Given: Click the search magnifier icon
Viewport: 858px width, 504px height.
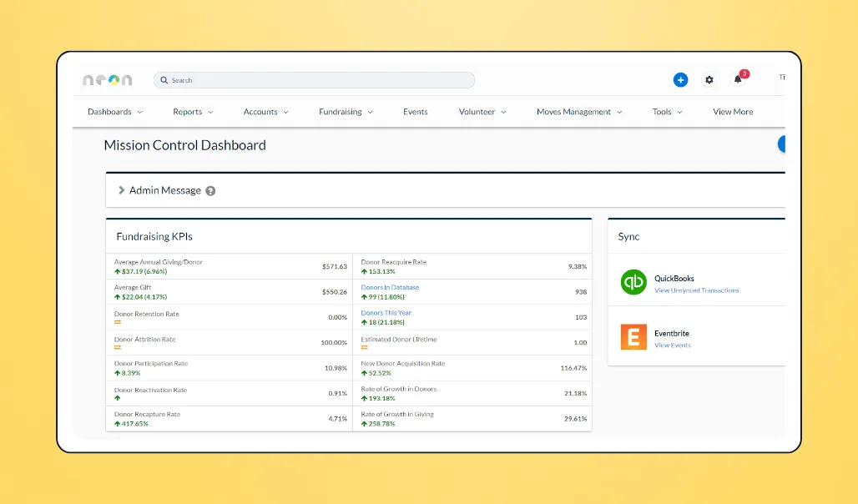Looking at the screenshot, I should pyautogui.click(x=164, y=79).
